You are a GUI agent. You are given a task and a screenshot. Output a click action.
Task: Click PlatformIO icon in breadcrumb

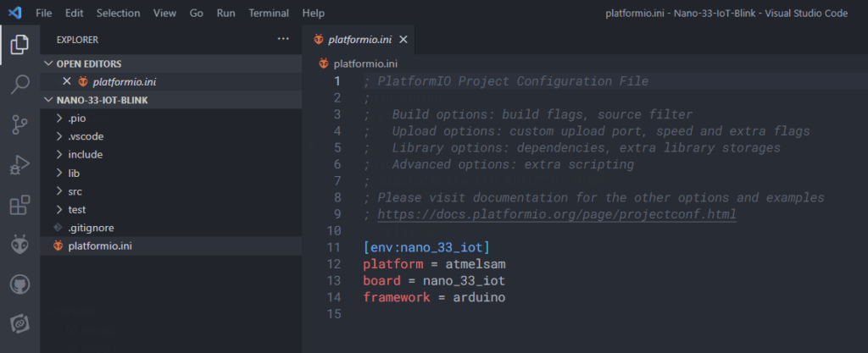click(x=324, y=63)
